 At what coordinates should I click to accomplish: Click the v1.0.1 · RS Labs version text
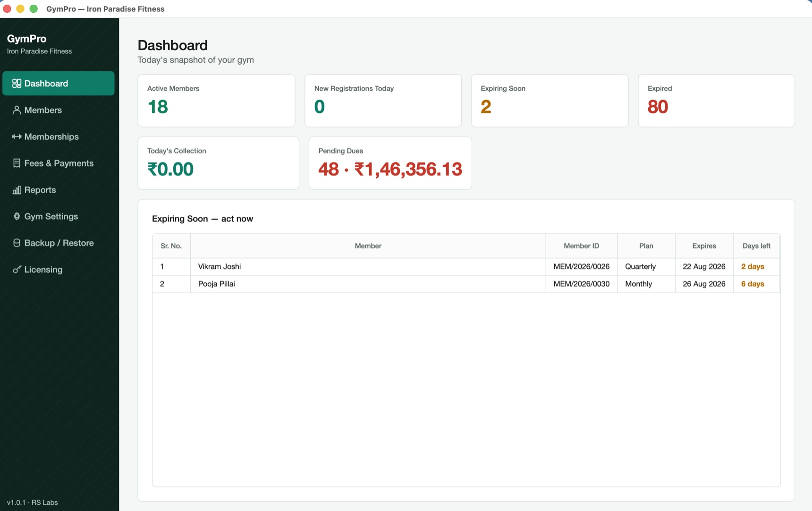pos(32,502)
